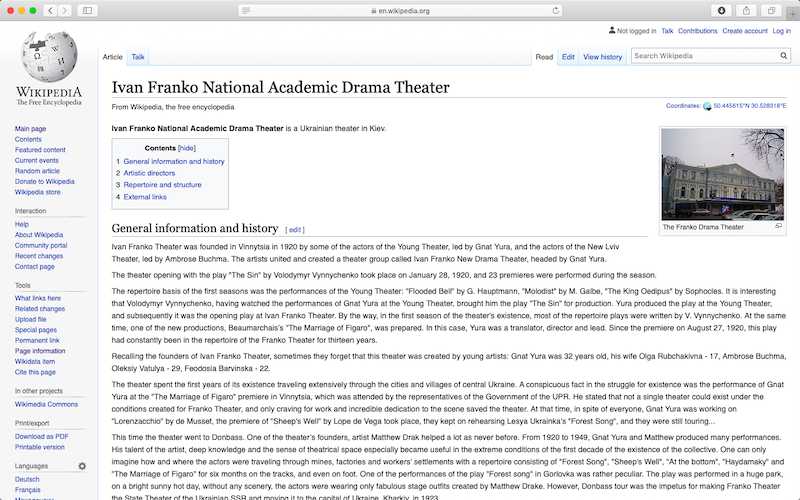800x500 pixels.
Task: Click the search magnifier icon
Action: pyautogui.click(x=783, y=56)
